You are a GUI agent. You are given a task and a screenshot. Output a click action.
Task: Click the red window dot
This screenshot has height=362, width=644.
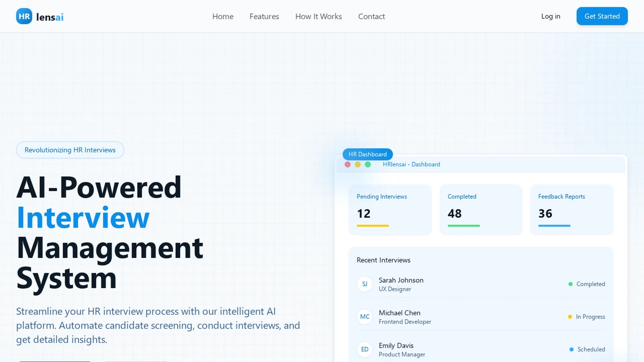click(x=347, y=164)
